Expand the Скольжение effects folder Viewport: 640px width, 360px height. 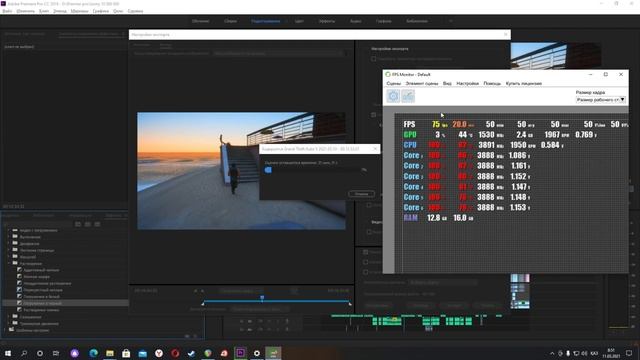point(9,317)
